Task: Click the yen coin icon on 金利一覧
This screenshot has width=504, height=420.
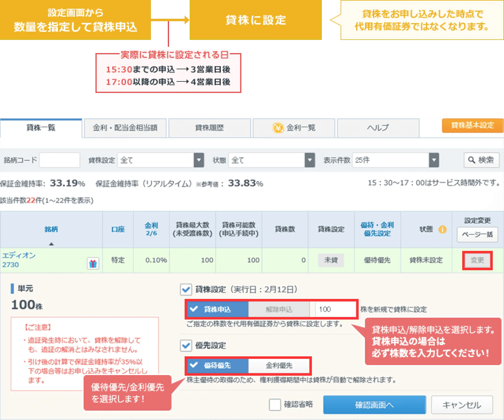Action: click(278, 128)
